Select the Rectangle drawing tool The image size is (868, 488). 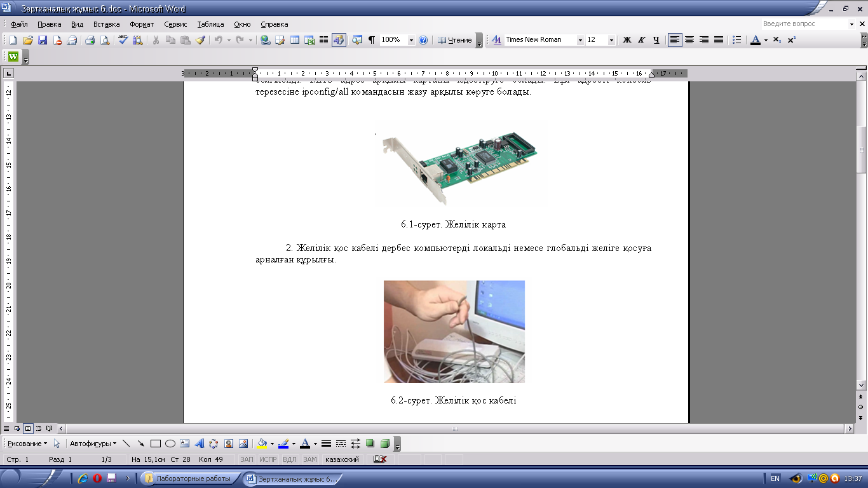(155, 444)
